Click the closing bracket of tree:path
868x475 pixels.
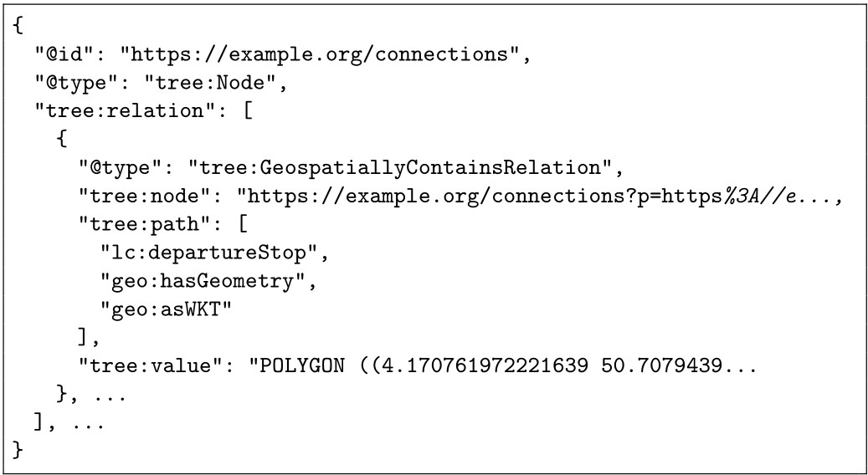click(x=83, y=338)
